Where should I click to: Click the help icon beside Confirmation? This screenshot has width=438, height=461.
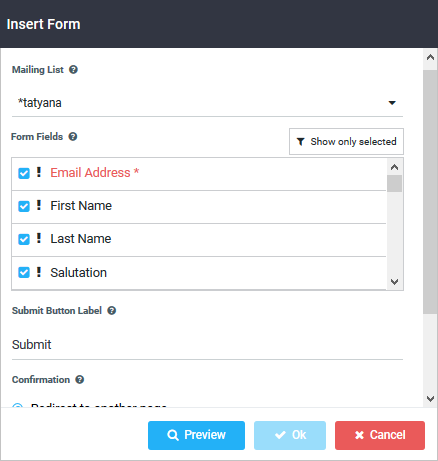point(80,380)
